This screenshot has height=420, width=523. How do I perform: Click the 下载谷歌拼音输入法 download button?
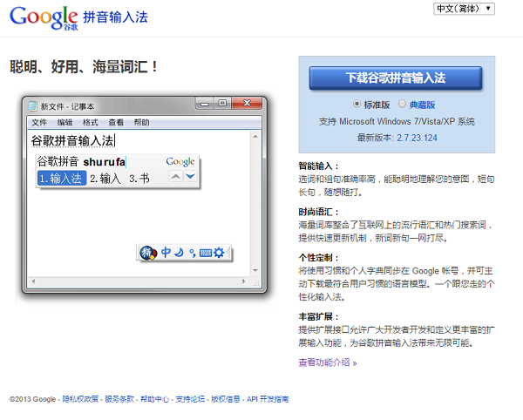pos(396,78)
